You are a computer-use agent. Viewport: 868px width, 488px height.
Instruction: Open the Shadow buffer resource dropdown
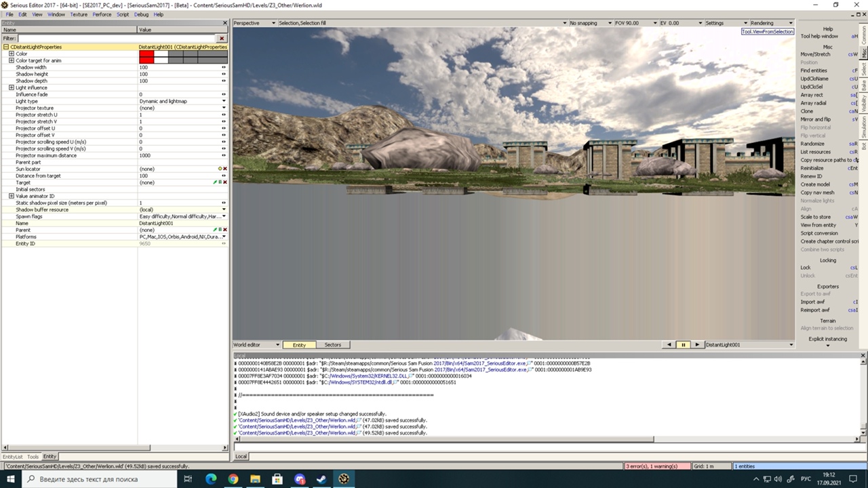[224, 209]
